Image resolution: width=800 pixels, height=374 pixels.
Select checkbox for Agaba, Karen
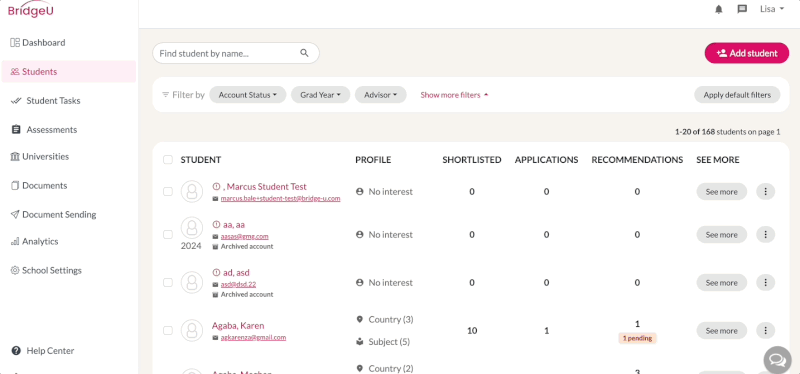click(168, 331)
